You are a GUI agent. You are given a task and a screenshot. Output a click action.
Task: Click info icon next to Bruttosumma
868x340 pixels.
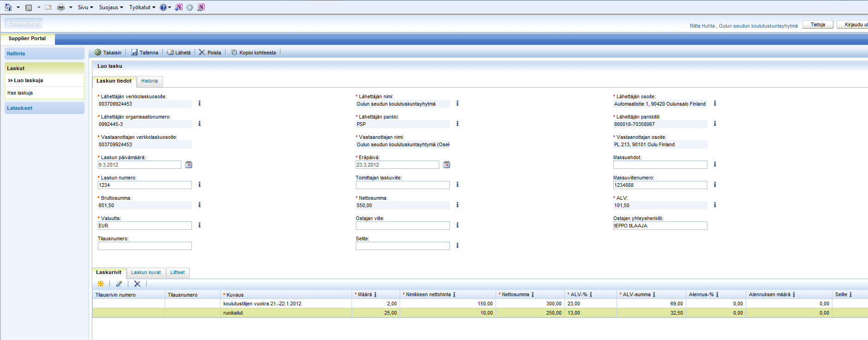(x=199, y=205)
